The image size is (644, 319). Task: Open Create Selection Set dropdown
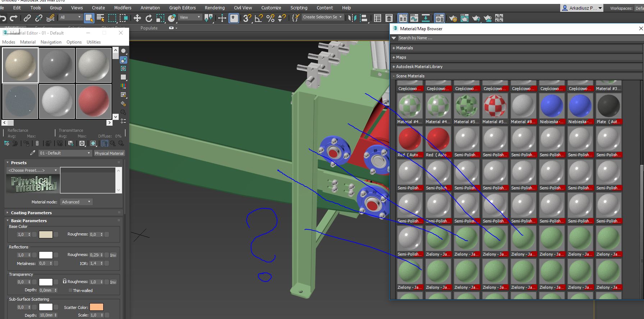click(322, 17)
